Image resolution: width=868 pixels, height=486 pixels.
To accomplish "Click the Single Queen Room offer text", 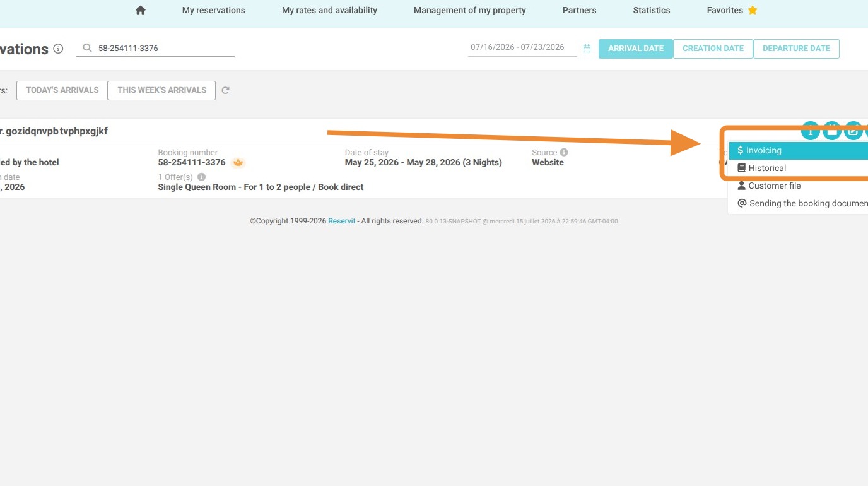I will (261, 187).
